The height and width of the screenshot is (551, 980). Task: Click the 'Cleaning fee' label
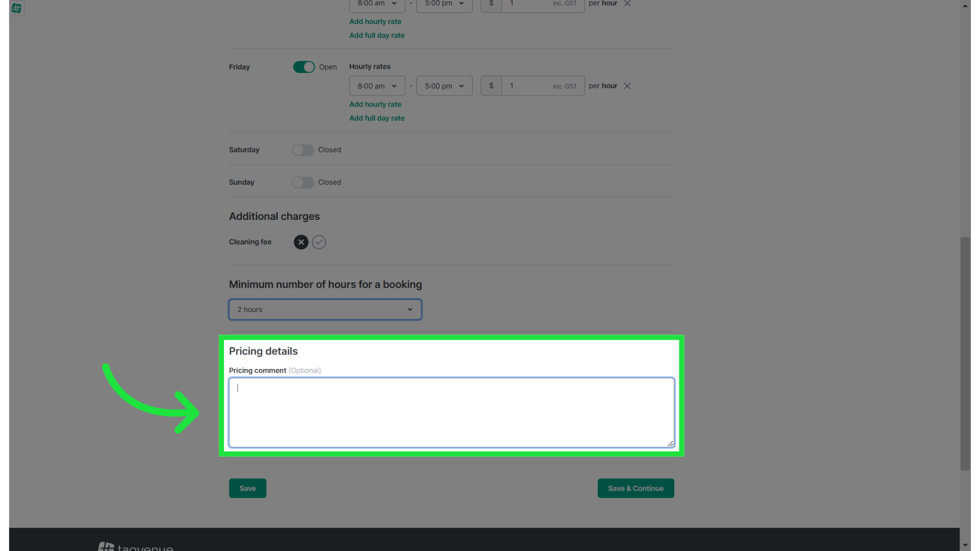pos(250,242)
